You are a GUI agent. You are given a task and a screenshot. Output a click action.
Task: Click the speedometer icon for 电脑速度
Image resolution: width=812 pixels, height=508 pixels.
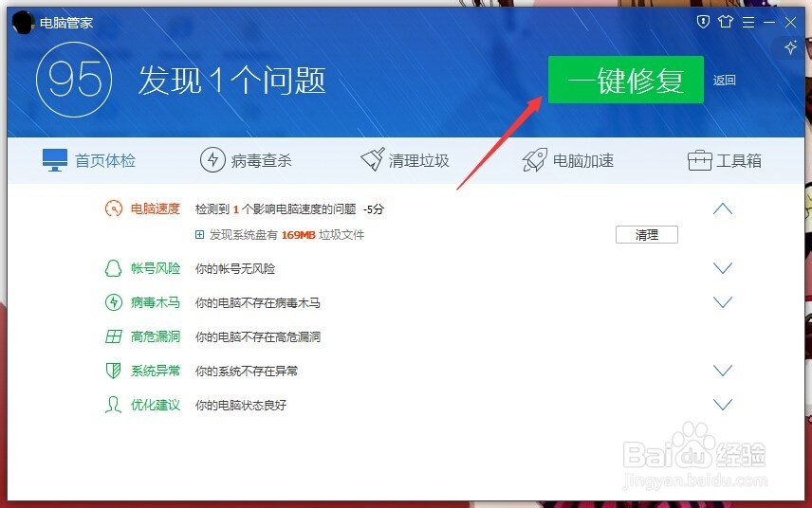(114, 209)
